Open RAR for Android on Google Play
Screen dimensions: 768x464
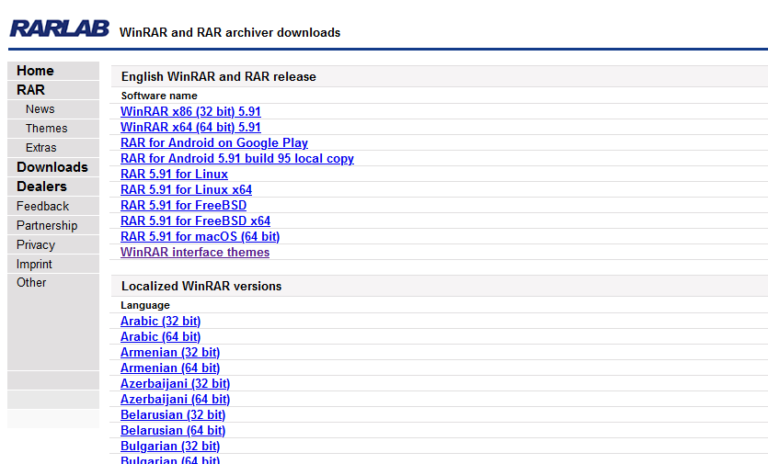214,143
